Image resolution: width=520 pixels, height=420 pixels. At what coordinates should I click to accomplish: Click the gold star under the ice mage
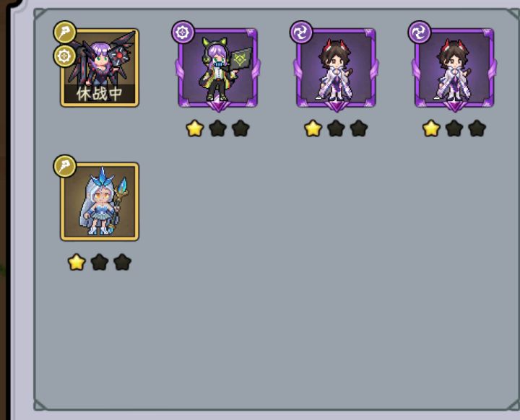click(77, 262)
